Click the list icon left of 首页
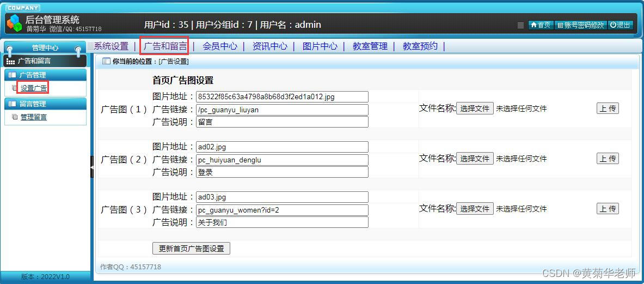The image size is (644, 284). pos(520,25)
